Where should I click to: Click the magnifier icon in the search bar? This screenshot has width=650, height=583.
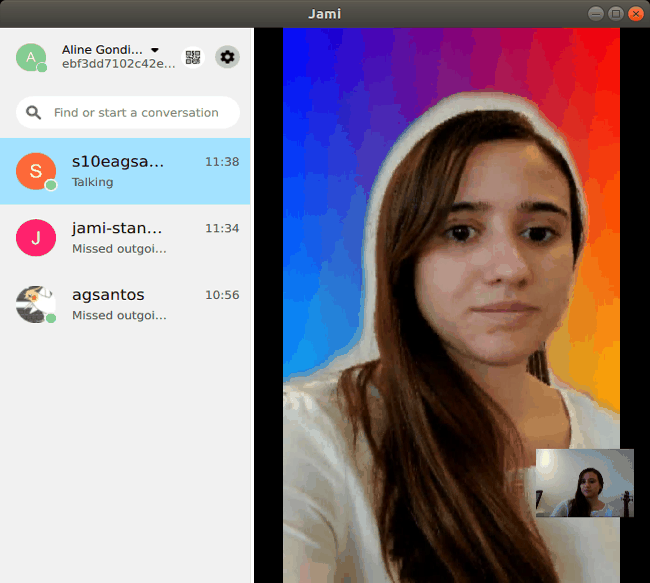(35, 113)
